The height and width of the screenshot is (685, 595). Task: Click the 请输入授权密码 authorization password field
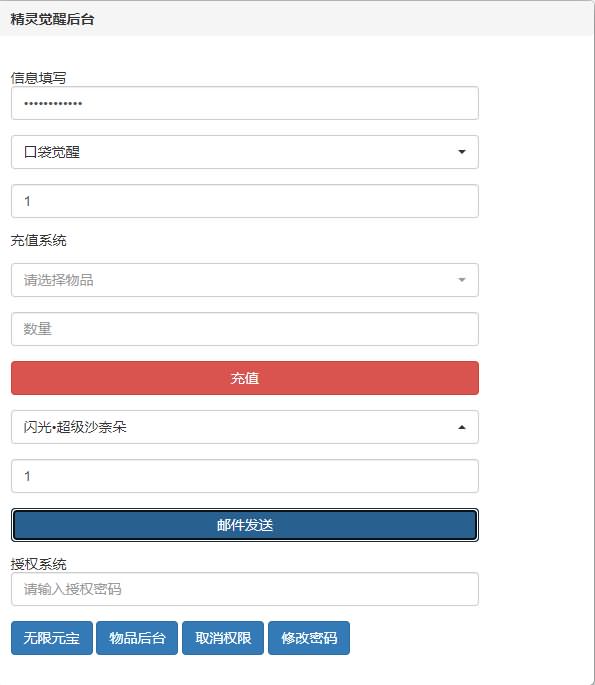(x=245, y=589)
